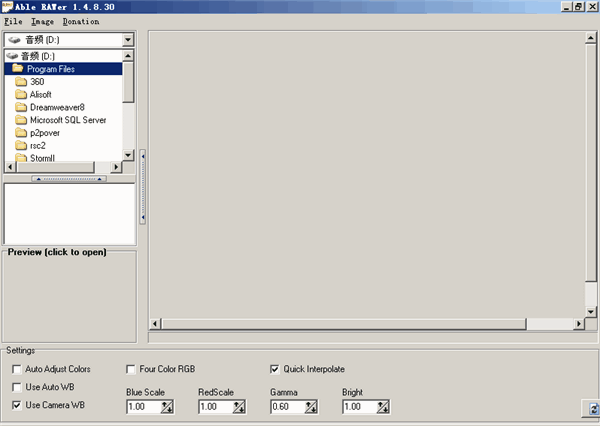
Task: Click image area scroll left arrow
Action: tap(155, 324)
